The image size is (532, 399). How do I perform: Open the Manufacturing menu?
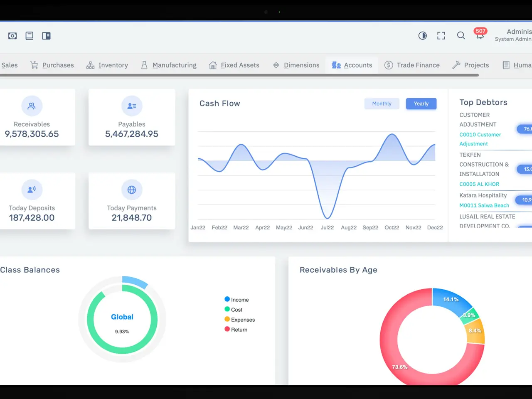click(x=169, y=65)
